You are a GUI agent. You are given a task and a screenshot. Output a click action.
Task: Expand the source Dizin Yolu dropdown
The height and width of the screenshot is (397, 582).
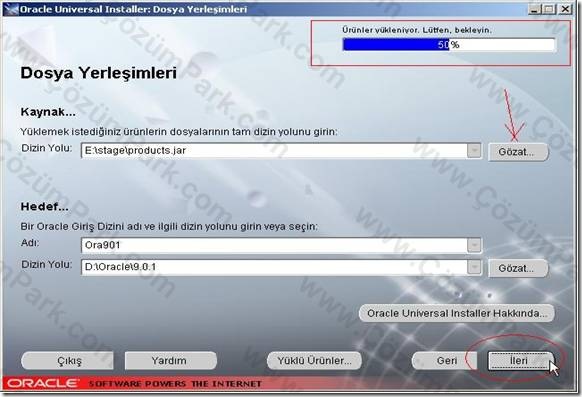[x=474, y=150]
